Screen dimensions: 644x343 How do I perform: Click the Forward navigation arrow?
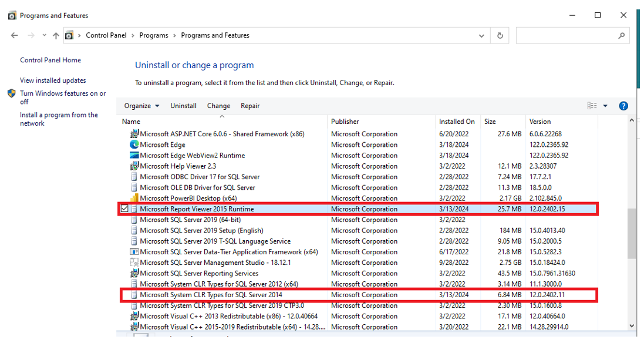coord(31,35)
